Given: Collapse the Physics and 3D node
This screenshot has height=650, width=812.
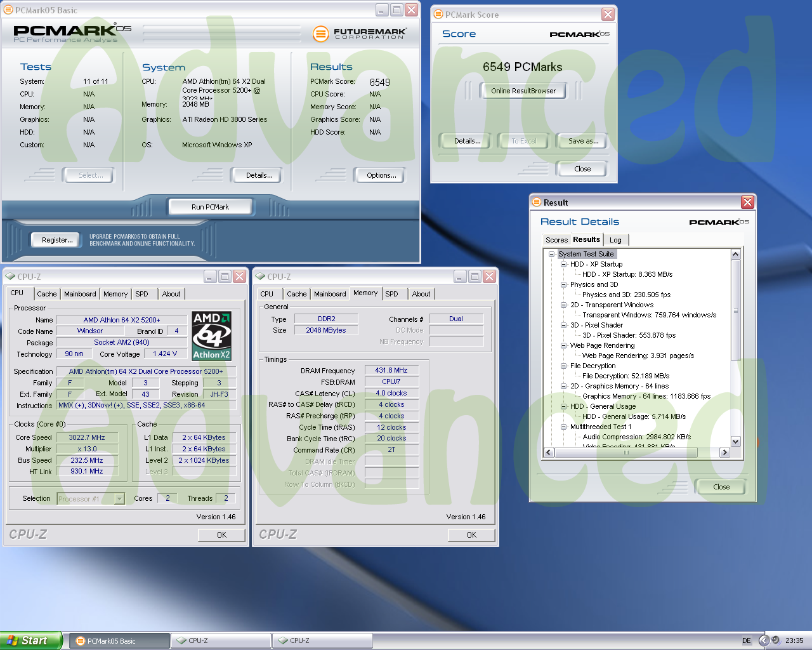Looking at the screenshot, I should (x=563, y=284).
